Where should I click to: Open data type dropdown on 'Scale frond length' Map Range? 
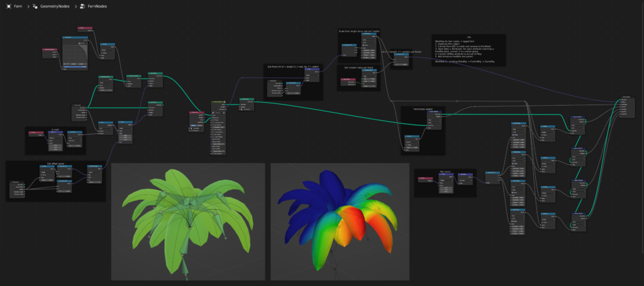pyautogui.click(x=369, y=40)
